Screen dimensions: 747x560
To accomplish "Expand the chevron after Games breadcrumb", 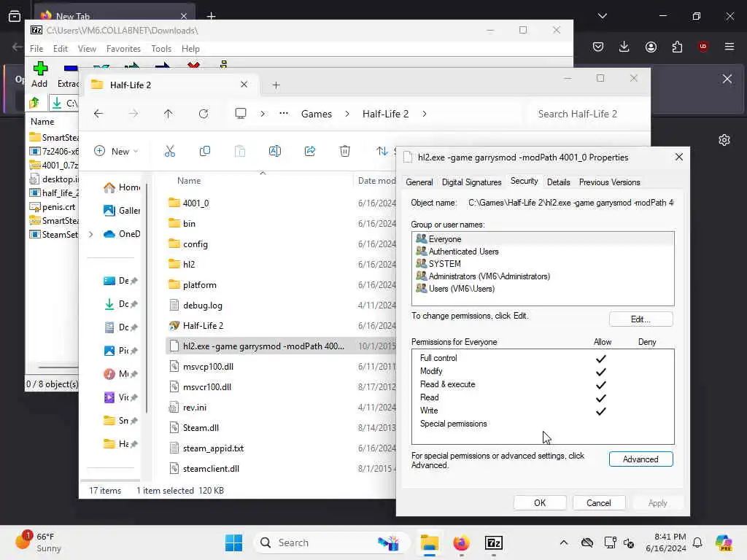I will point(347,114).
